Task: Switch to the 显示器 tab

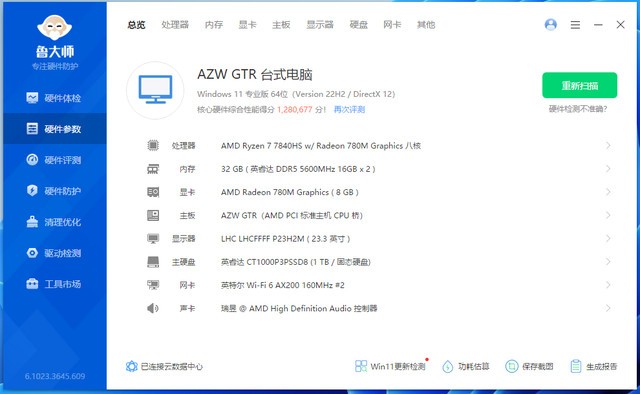Action: (x=320, y=25)
